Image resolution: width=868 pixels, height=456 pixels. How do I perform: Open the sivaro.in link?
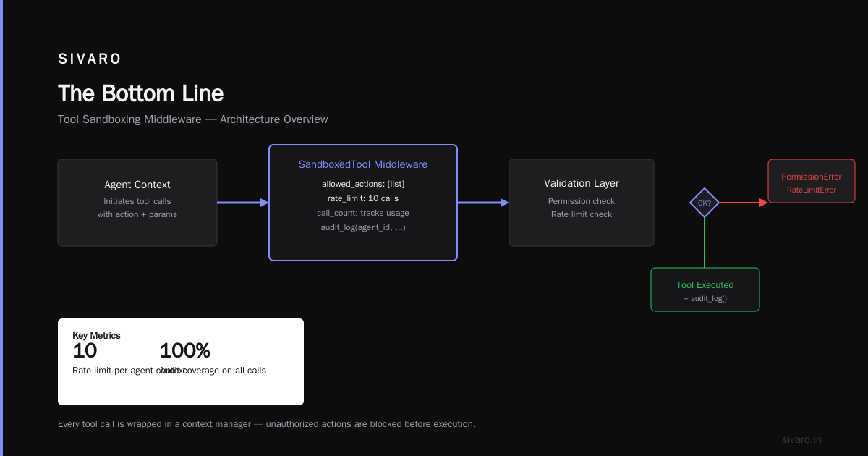click(x=801, y=439)
